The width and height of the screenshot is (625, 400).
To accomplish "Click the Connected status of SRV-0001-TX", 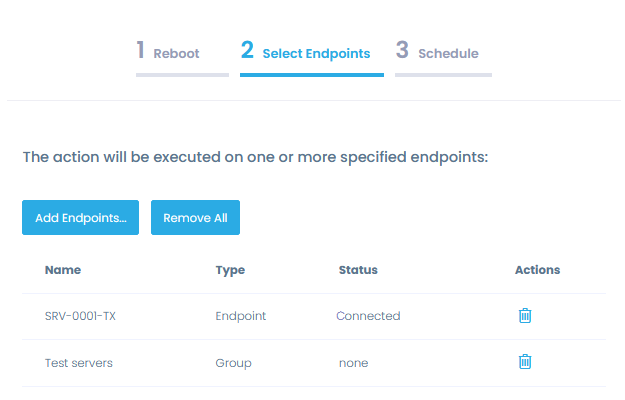I will [x=368, y=316].
